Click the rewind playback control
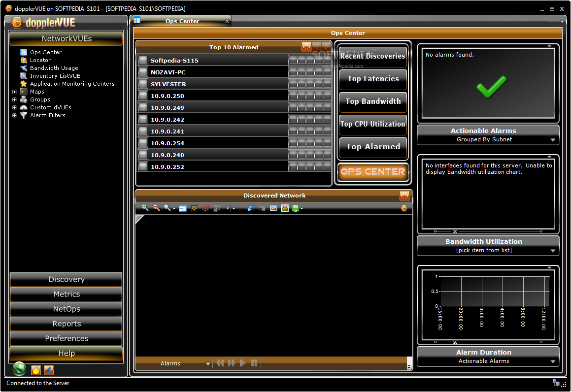Viewport: 571px width, 392px height. (x=220, y=363)
